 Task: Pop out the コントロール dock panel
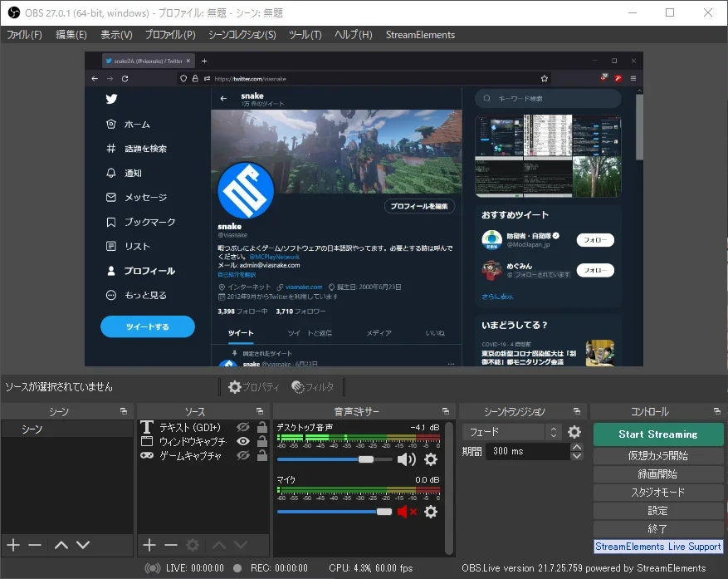pos(717,411)
